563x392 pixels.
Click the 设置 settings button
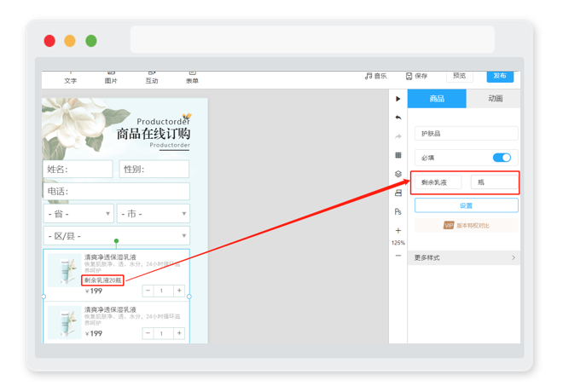pos(466,205)
